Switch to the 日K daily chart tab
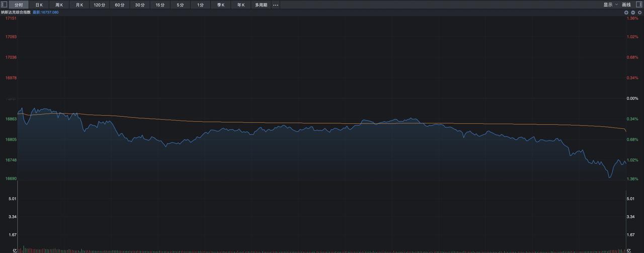Viewport: 644px width, 253px height. (x=39, y=5)
